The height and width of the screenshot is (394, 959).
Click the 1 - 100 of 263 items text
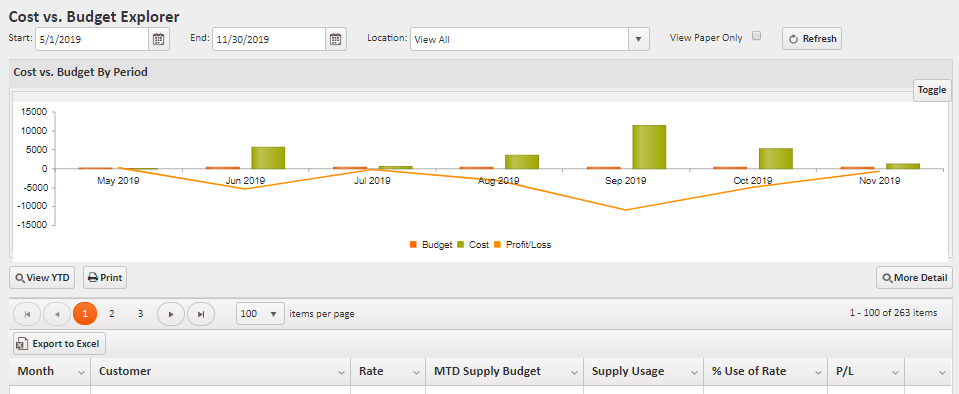(x=893, y=313)
